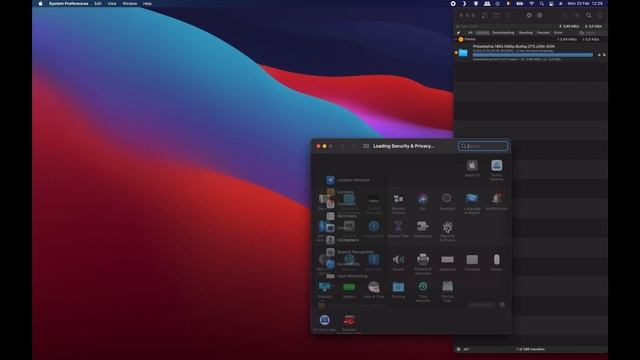This screenshot has width=640, height=360.
Task: Open Control Center in menu bar
Action: [551, 4]
